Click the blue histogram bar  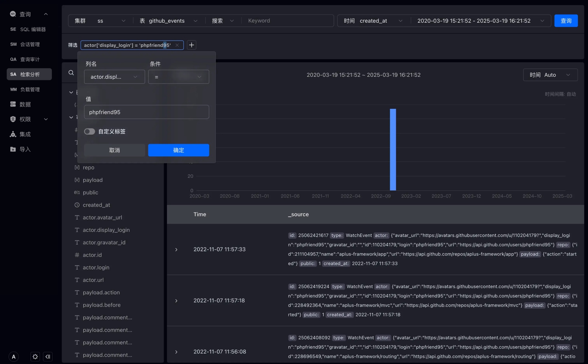coord(393,150)
